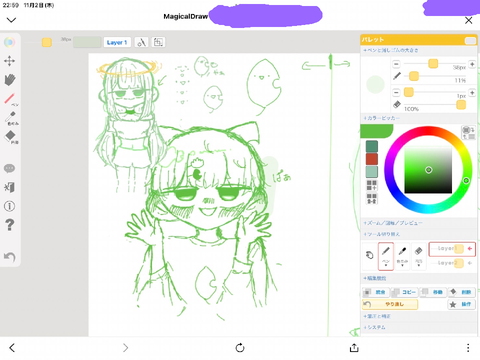Viewport: 480px width, 360px height.
Task: Click the lower palette grid icon below the swatches
Action: point(372,198)
